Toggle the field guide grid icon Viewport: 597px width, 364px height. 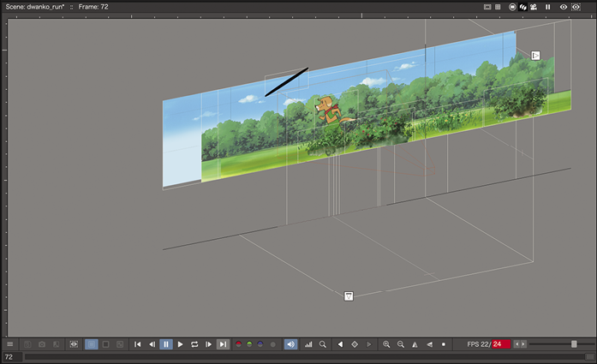pyautogui.click(x=498, y=7)
